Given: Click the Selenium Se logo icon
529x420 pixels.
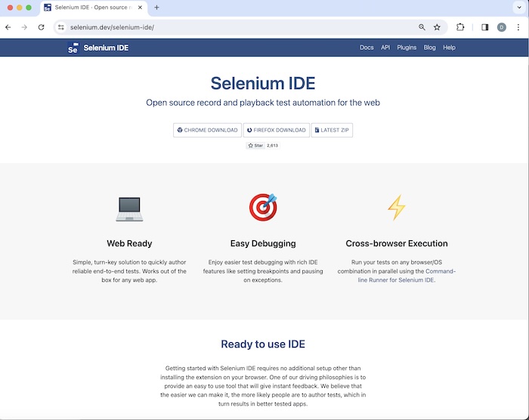Looking at the screenshot, I should (73, 48).
